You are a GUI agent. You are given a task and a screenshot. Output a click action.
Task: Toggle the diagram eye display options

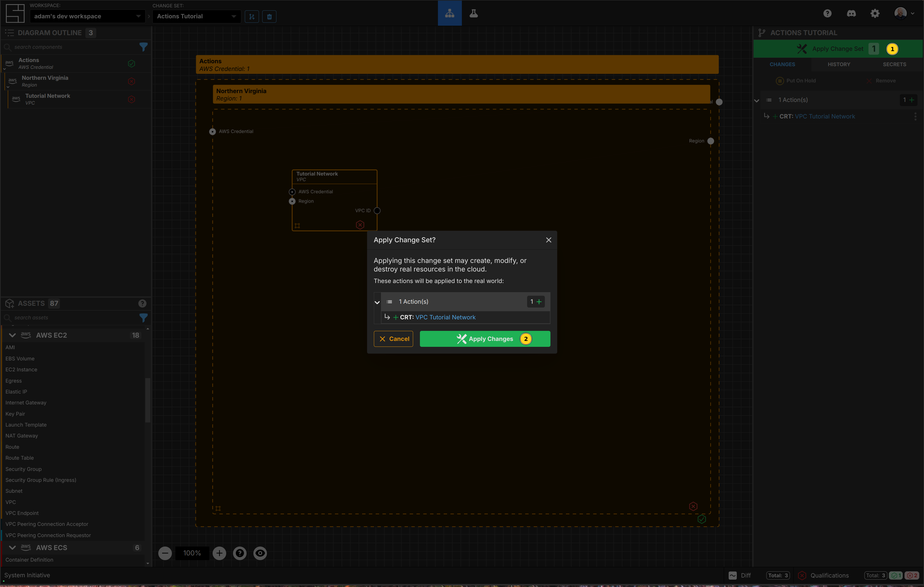coord(260,553)
